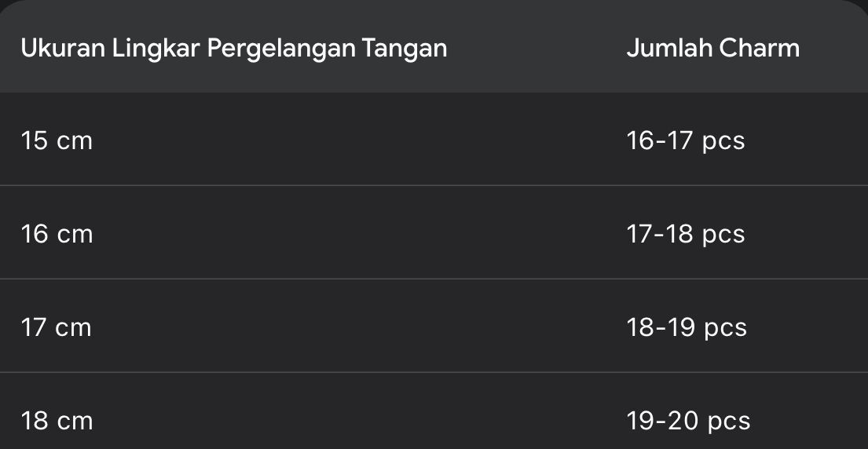868x449 pixels.
Task: Select the "17-18 pcs" charm count cell
Action: 685,235
